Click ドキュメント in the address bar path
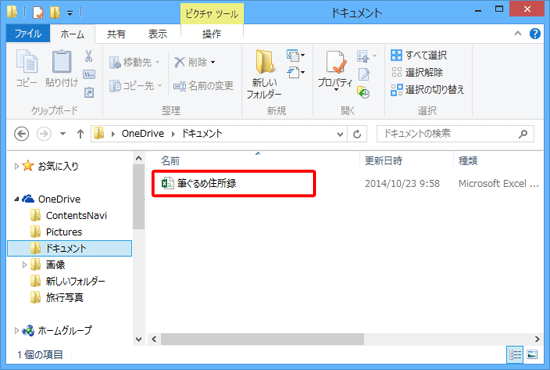The image size is (550, 370). (202, 134)
